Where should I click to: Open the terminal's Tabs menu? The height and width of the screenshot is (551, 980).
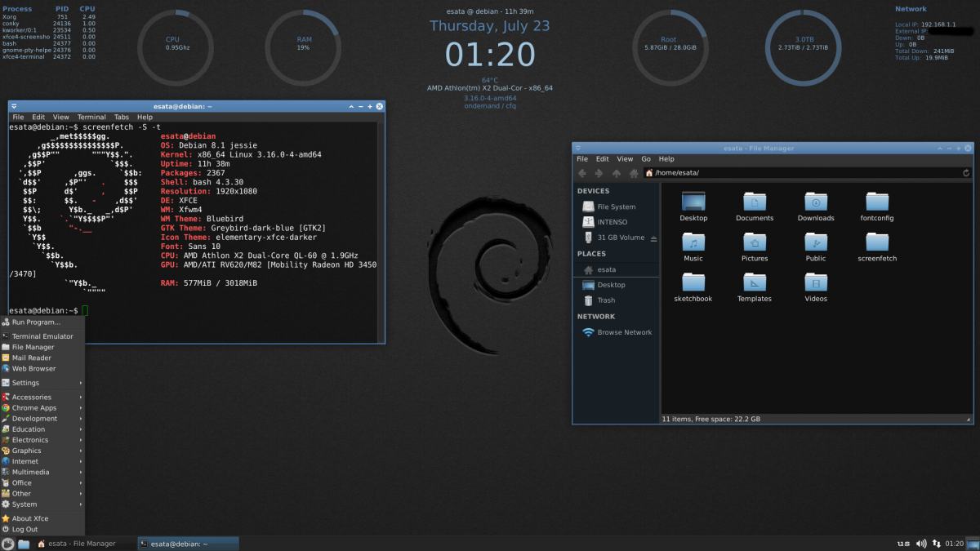click(121, 118)
